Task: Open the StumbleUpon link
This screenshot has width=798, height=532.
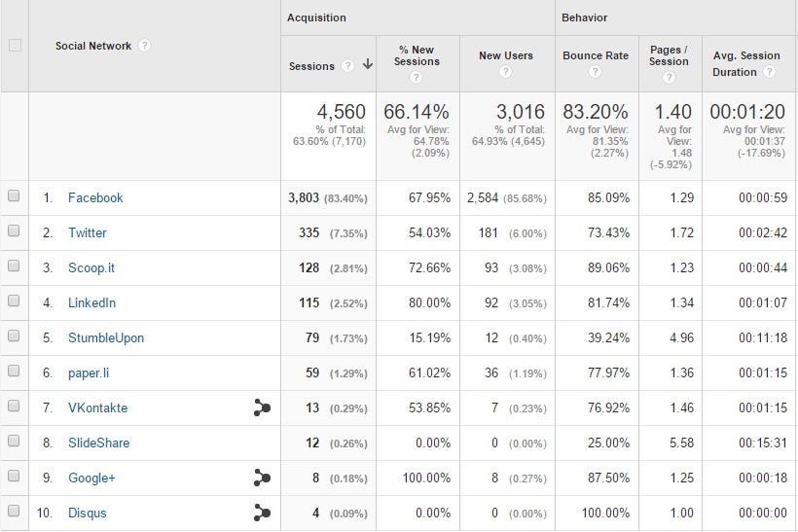Action: [106, 338]
